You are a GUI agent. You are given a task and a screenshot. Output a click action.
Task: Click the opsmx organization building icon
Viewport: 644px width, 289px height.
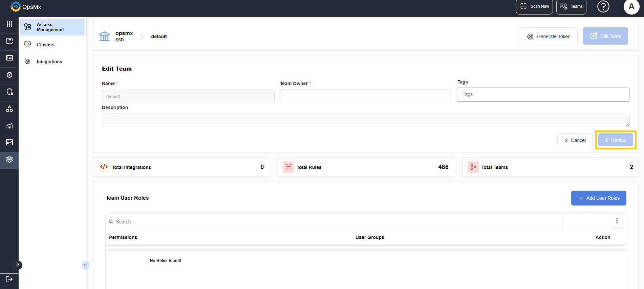click(x=104, y=36)
